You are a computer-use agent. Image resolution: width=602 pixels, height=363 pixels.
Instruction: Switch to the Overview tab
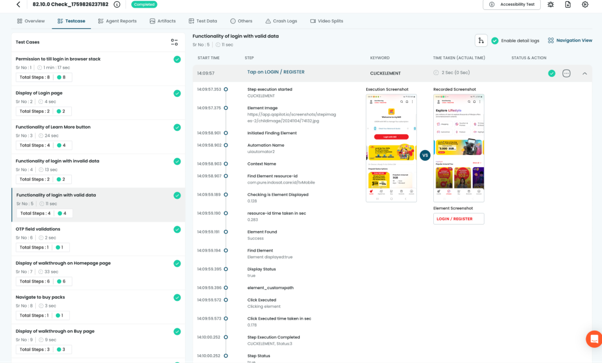point(31,21)
